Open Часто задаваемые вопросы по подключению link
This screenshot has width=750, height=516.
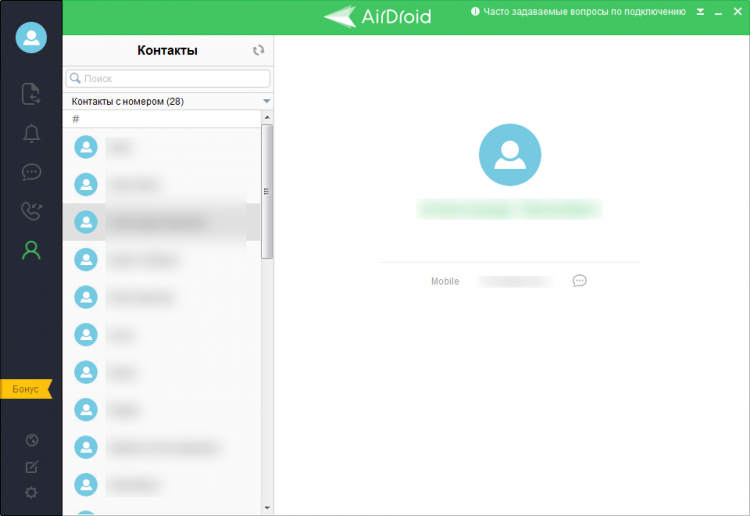(x=584, y=11)
